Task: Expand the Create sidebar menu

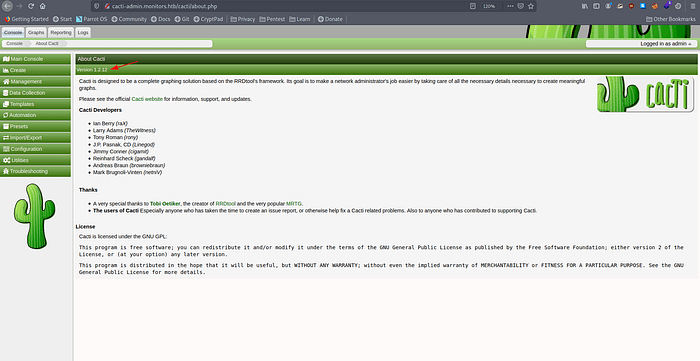Action: click(35, 70)
